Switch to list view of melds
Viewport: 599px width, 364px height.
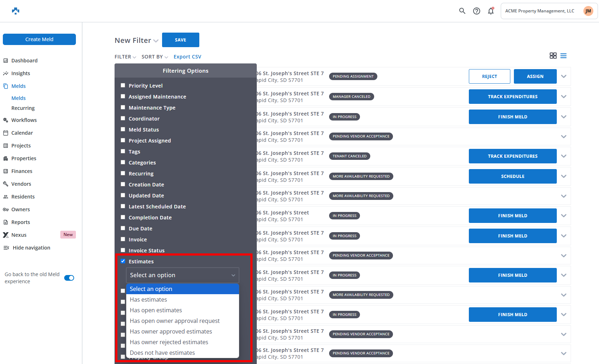(x=564, y=56)
